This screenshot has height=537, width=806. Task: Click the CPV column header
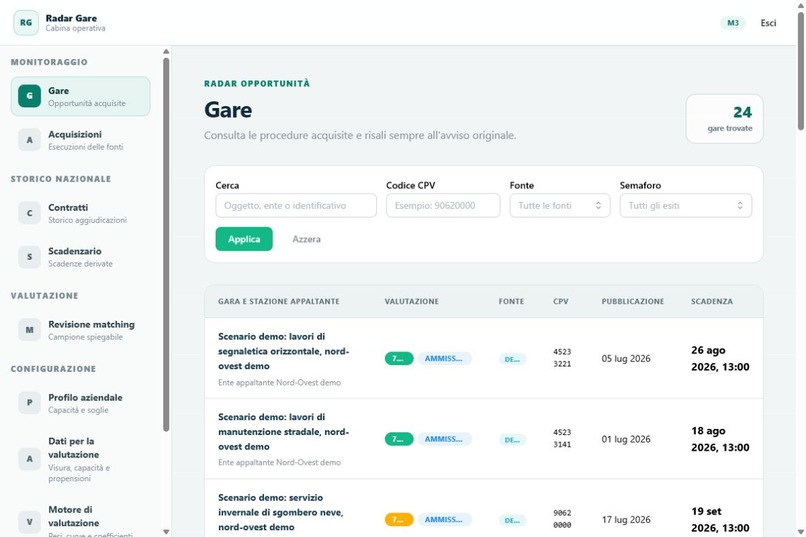pyautogui.click(x=561, y=302)
